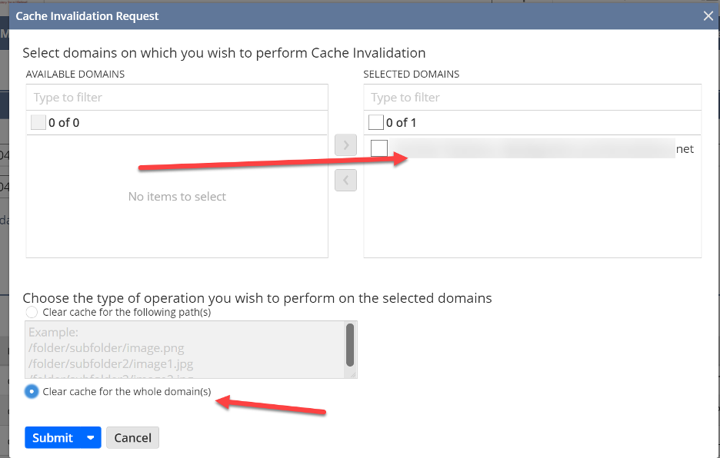Open the Submit button dropdown arrow
720x458 pixels.
click(x=91, y=438)
